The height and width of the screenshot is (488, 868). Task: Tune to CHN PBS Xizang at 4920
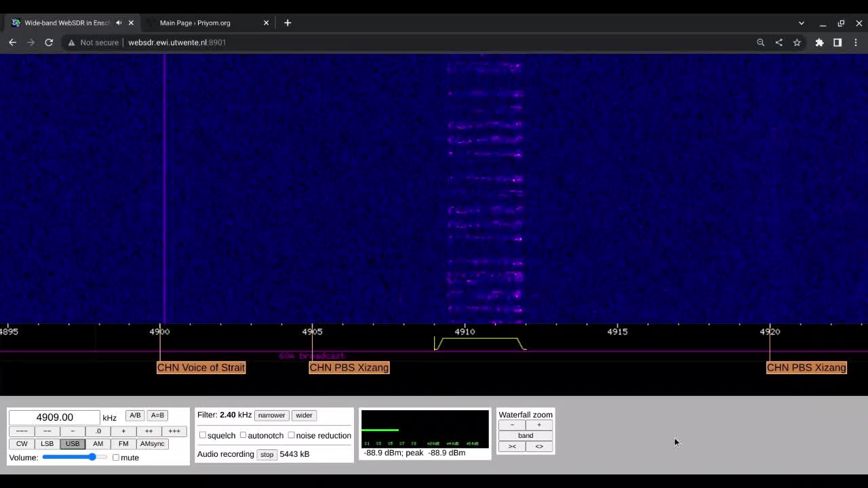806,367
